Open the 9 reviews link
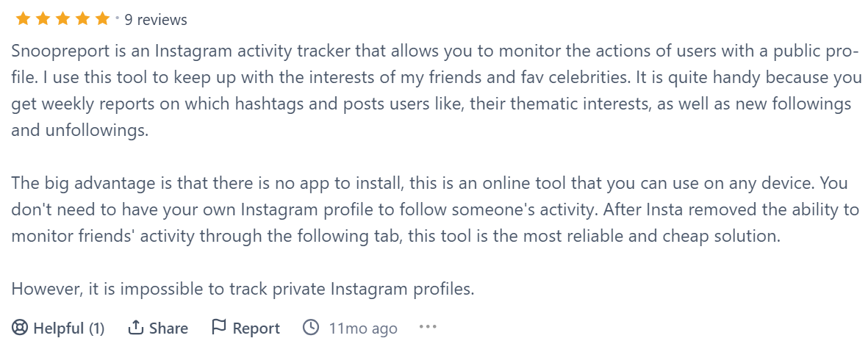 [x=156, y=20]
